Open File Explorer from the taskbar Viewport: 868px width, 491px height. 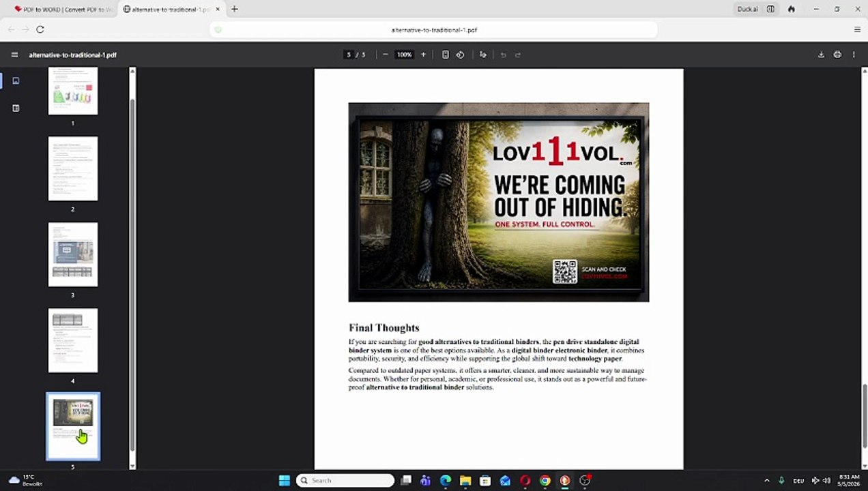tap(465, 480)
